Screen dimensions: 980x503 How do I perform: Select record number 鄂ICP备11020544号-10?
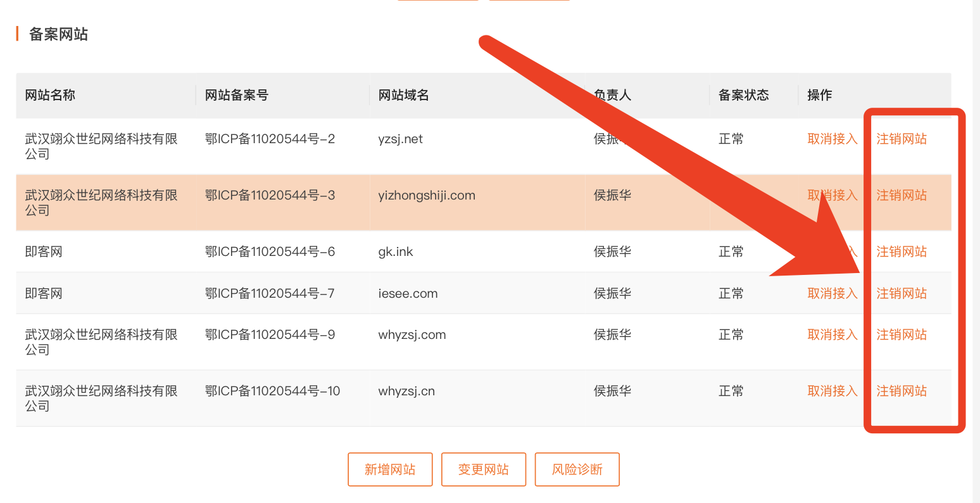[272, 391]
